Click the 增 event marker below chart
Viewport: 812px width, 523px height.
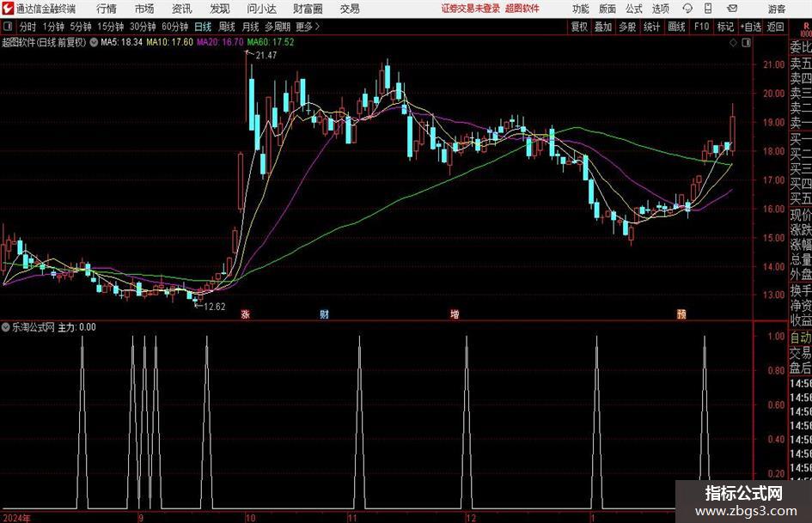[455, 313]
